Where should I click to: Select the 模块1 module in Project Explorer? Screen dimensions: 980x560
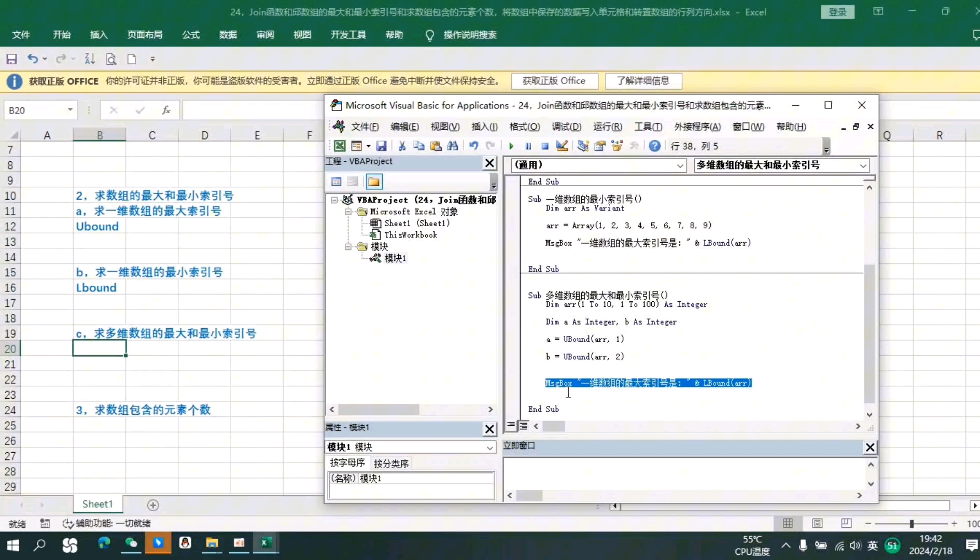click(395, 258)
